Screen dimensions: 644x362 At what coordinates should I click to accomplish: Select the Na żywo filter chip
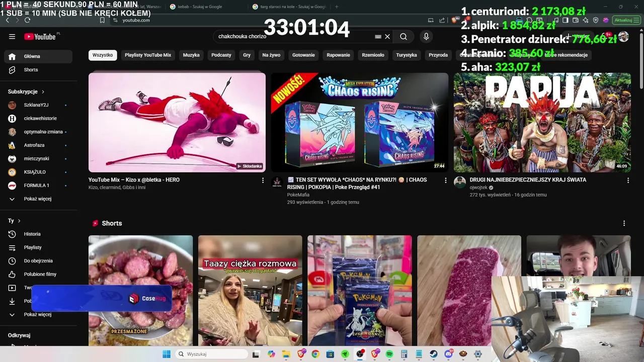click(x=271, y=55)
